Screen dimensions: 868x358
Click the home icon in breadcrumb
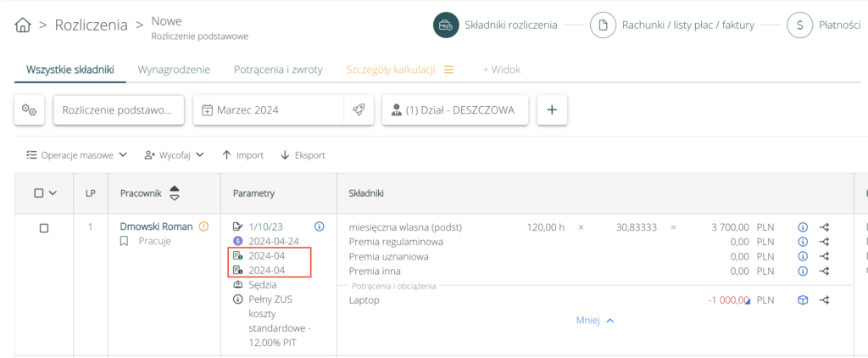point(25,25)
